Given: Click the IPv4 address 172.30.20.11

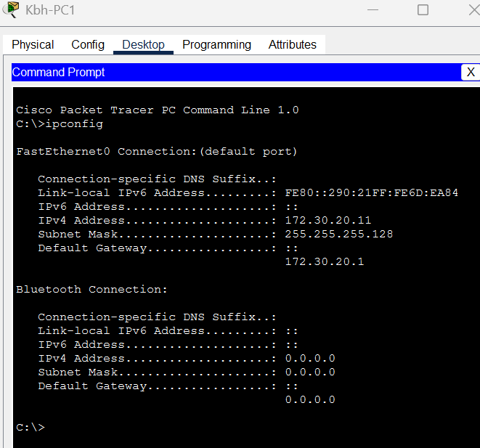Looking at the screenshot, I should (328, 220).
